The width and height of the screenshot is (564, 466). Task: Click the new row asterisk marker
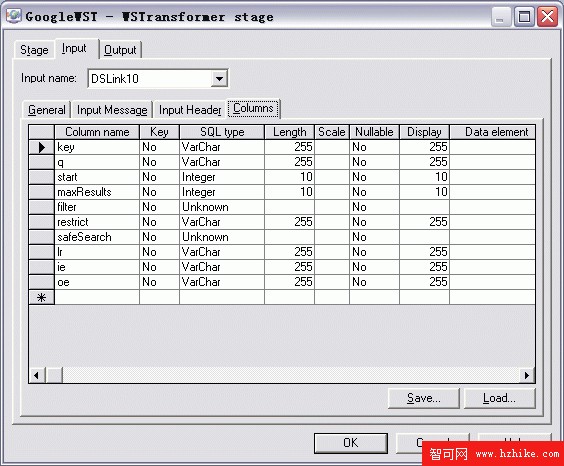click(x=41, y=297)
